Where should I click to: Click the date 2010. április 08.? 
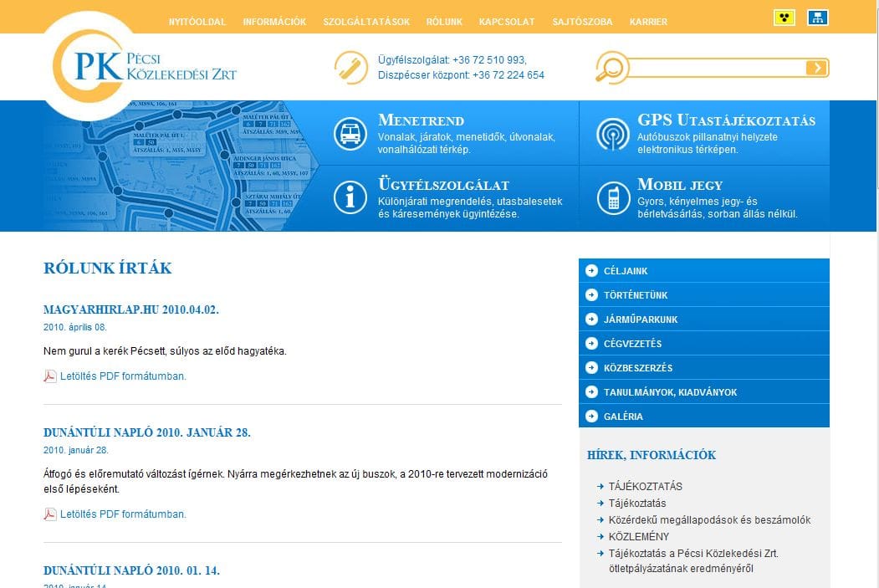pyautogui.click(x=75, y=327)
